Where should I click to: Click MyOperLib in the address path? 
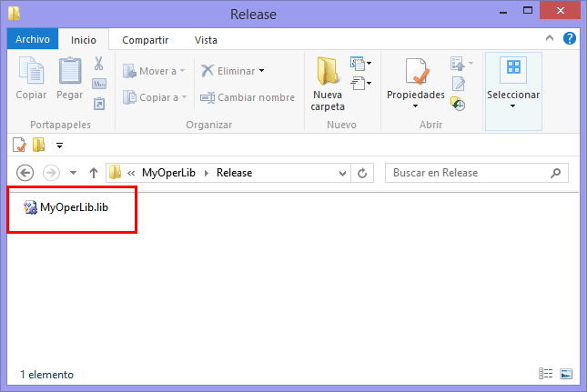[169, 173]
